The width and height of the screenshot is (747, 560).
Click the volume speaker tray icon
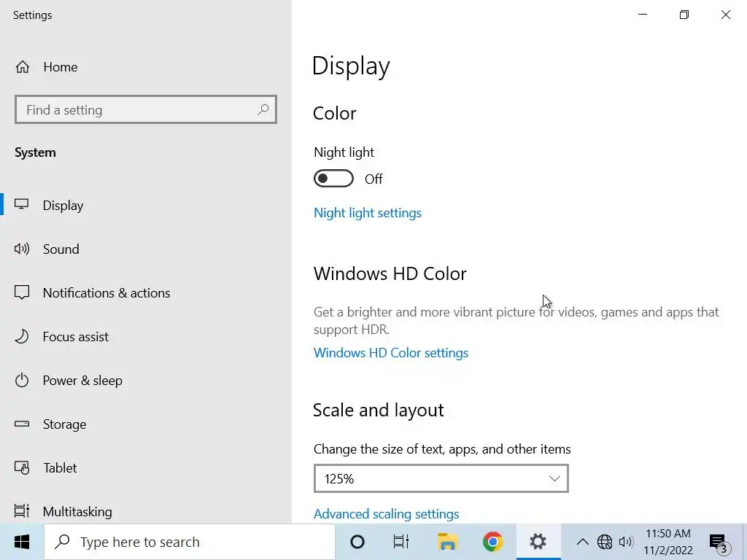(x=625, y=542)
